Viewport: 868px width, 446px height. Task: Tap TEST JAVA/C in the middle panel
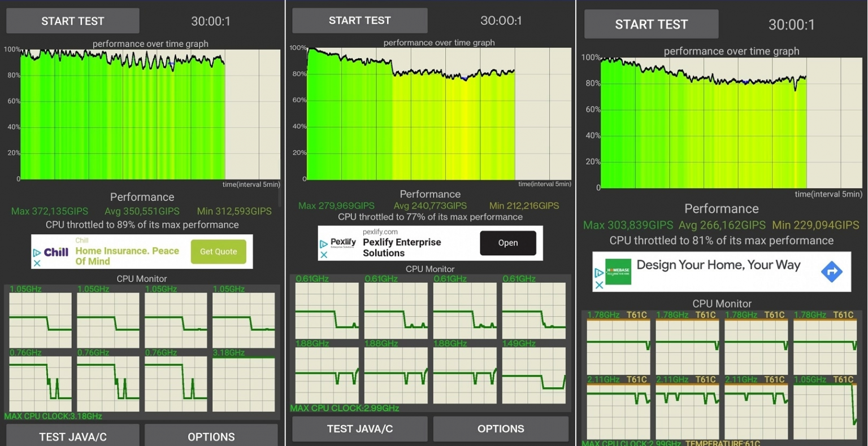coord(359,429)
